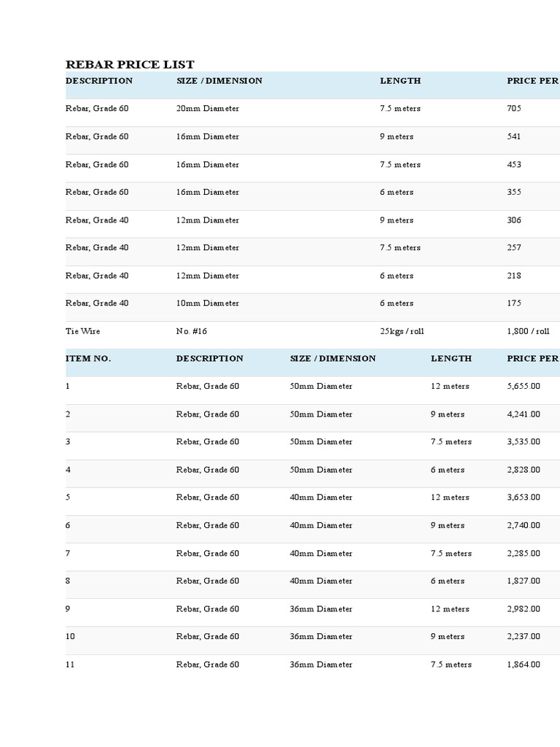Click item number 8
The image size is (560, 747).
tap(68, 581)
